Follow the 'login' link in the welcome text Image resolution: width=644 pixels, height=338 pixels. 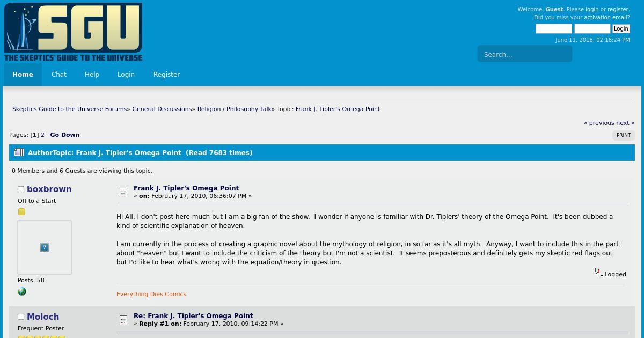pyautogui.click(x=592, y=9)
